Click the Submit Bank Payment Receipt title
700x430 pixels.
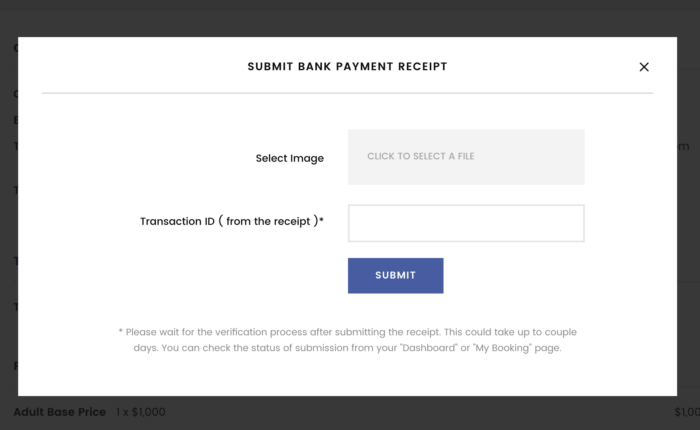[347, 67]
